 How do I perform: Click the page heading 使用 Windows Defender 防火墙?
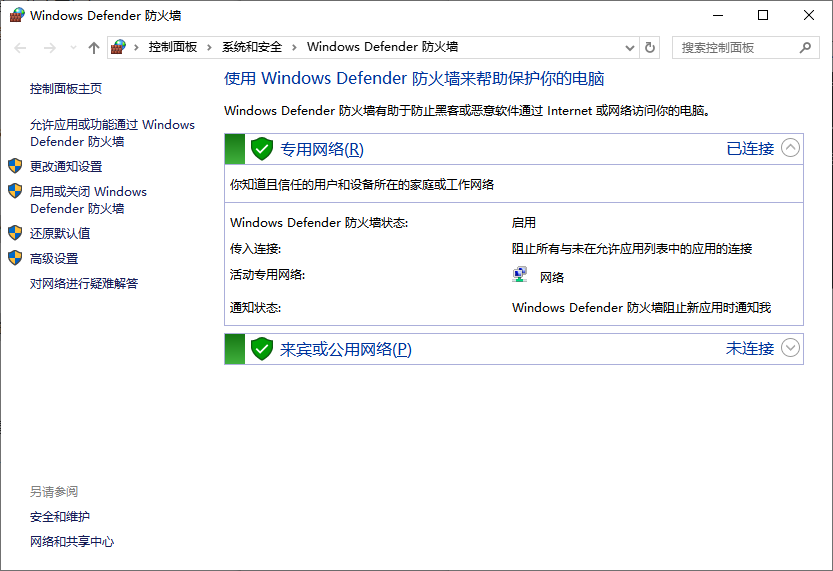[x=414, y=79]
